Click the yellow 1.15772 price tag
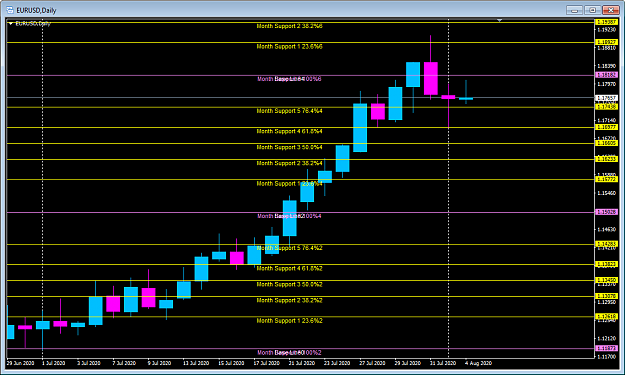The height and width of the screenshot is (375, 625). coord(606,179)
